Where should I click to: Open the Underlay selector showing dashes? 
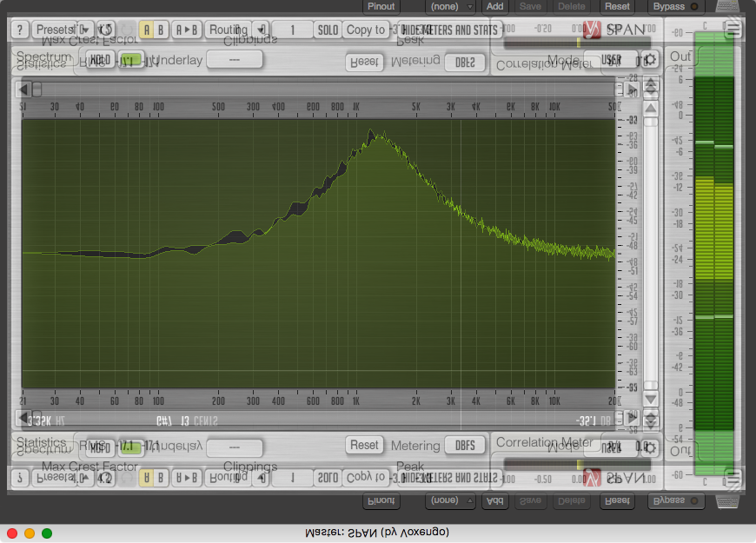pos(235,60)
